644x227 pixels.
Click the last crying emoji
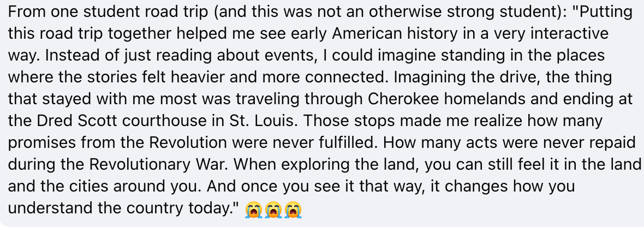(x=292, y=209)
